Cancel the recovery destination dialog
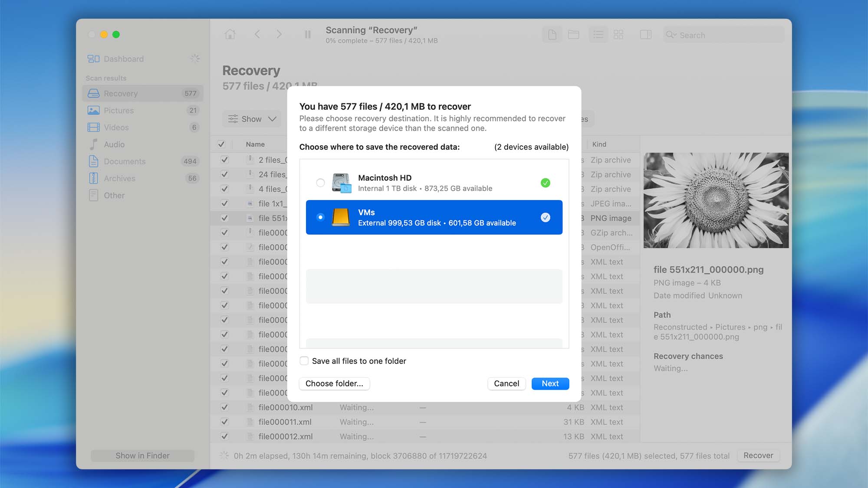 point(506,383)
